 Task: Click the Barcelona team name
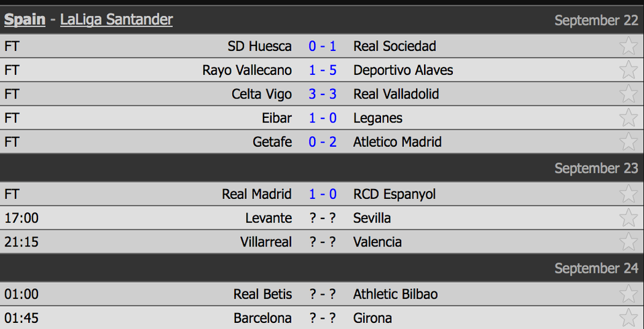(x=262, y=318)
